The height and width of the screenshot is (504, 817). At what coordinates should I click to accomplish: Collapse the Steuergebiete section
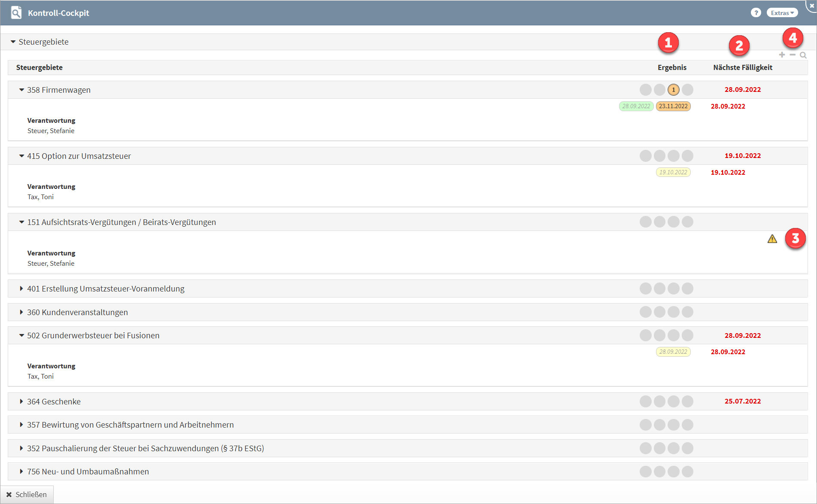[13, 42]
